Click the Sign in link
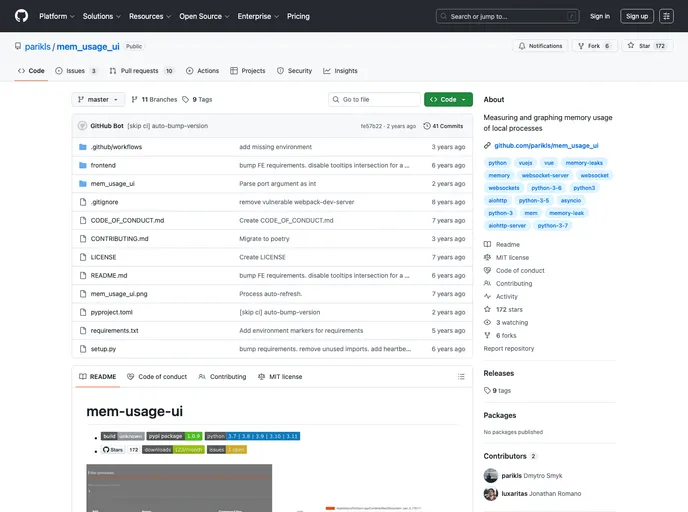 coord(600,16)
